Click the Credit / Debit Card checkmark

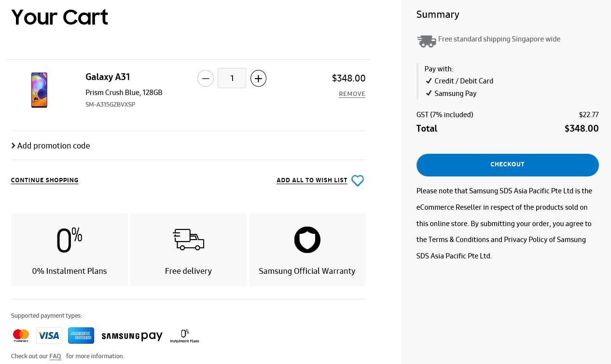pos(429,81)
